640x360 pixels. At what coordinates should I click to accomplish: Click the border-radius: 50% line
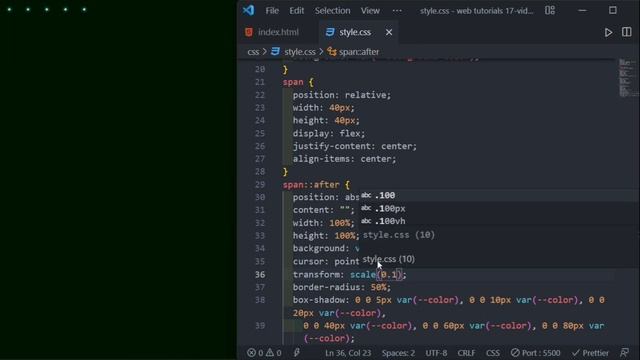point(342,287)
